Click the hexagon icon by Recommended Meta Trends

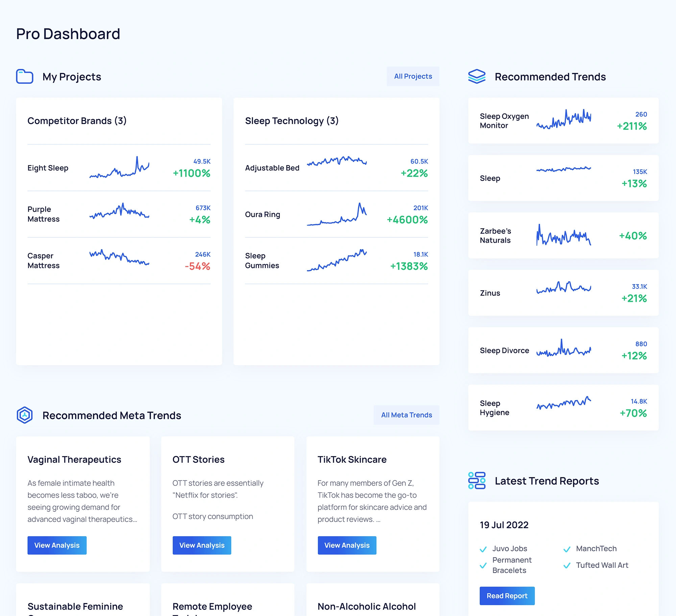pyautogui.click(x=25, y=415)
